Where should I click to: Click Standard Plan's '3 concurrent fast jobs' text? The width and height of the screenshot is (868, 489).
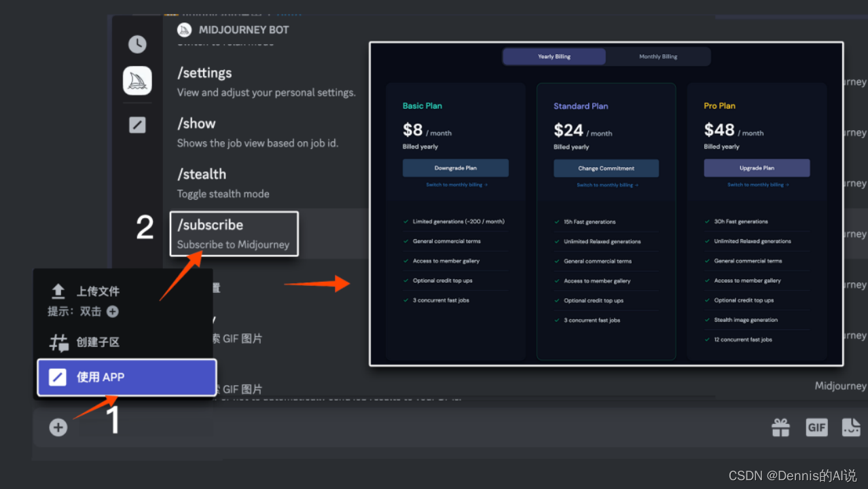click(x=592, y=321)
